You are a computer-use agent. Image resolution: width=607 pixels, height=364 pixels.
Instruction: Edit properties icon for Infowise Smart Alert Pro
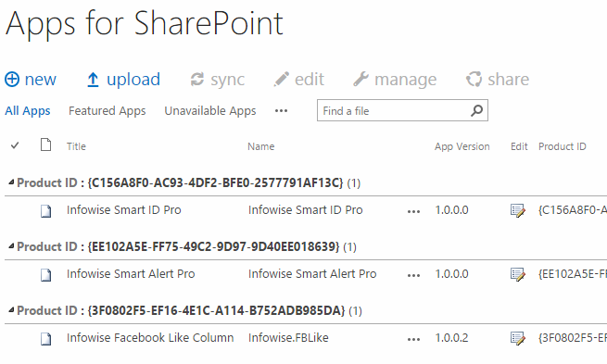coord(518,275)
